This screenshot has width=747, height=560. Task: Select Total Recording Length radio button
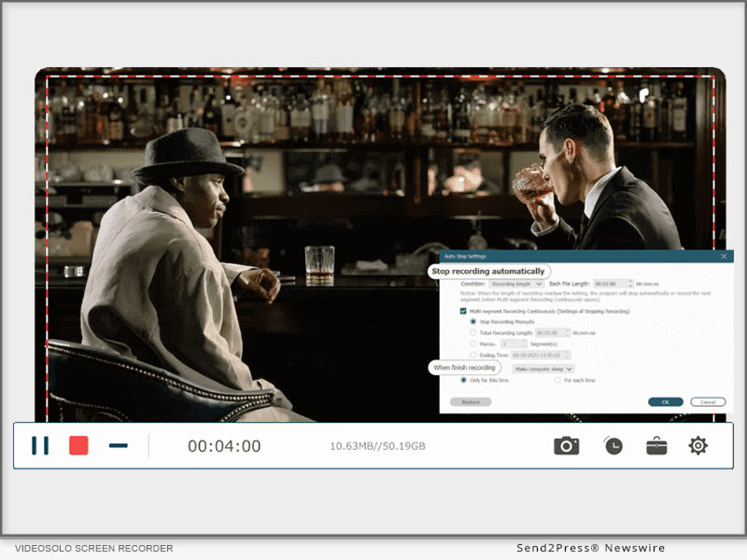(x=473, y=332)
